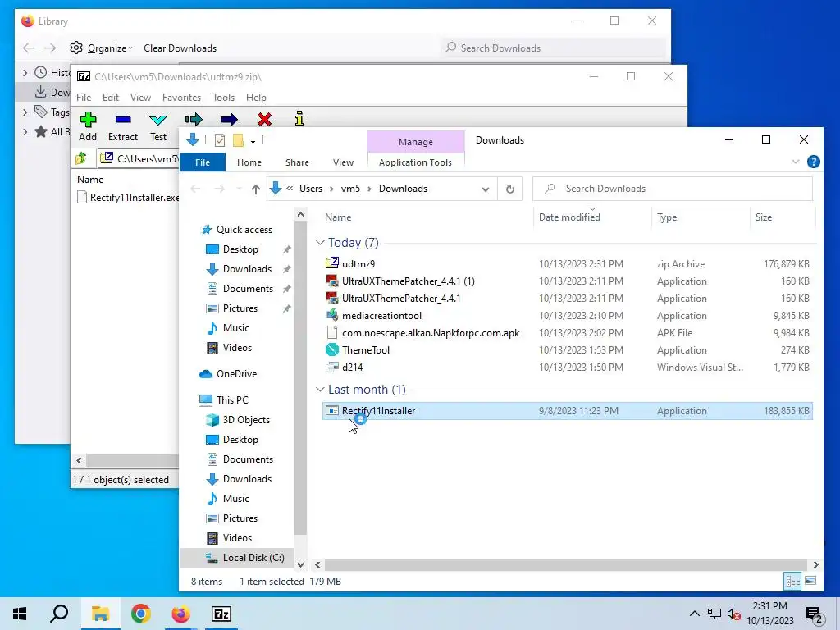Collapse the Last month (1) group
Screen dimensions: 840x630
tap(320, 390)
